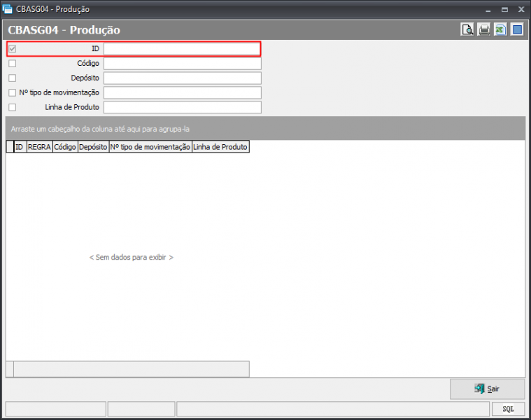The height and width of the screenshot is (420, 531).
Task: Click the blue square toolbar icon
Action: pos(517,30)
